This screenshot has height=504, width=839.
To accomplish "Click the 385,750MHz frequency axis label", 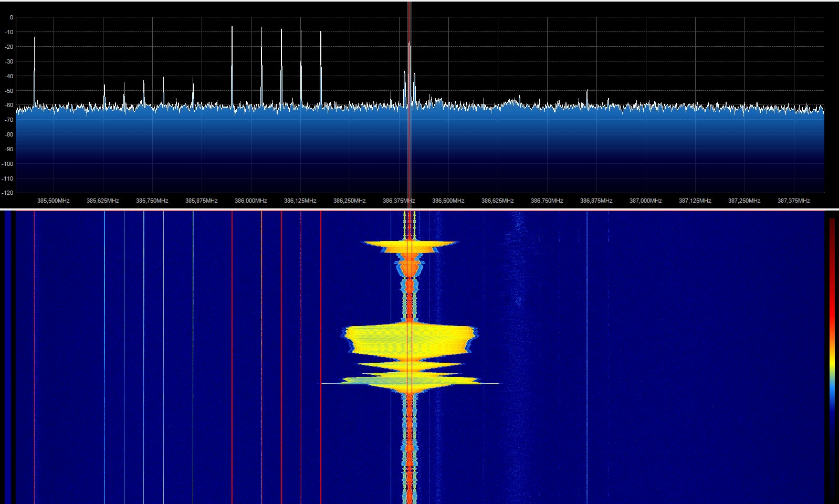I will coord(152,201).
